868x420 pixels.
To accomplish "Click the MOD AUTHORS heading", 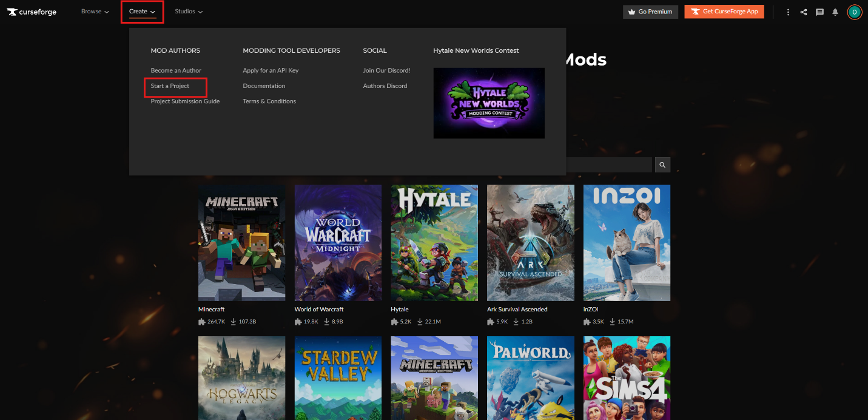I will point(175,50).
